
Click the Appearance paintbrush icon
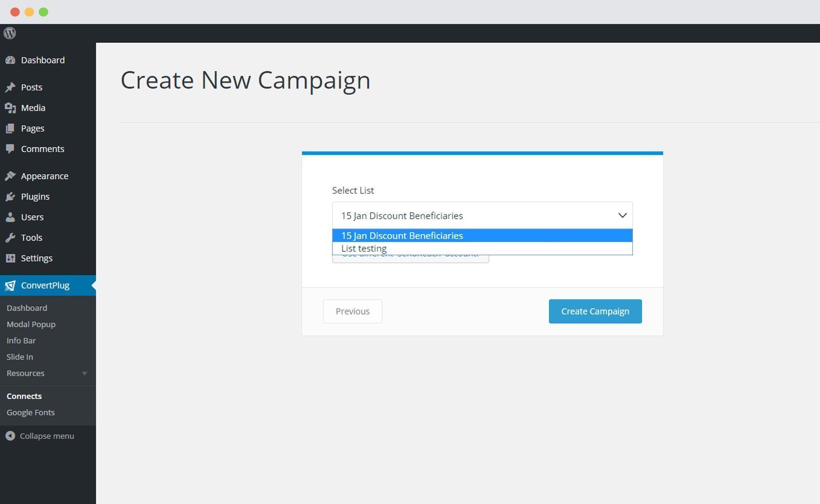coord(10,176)
